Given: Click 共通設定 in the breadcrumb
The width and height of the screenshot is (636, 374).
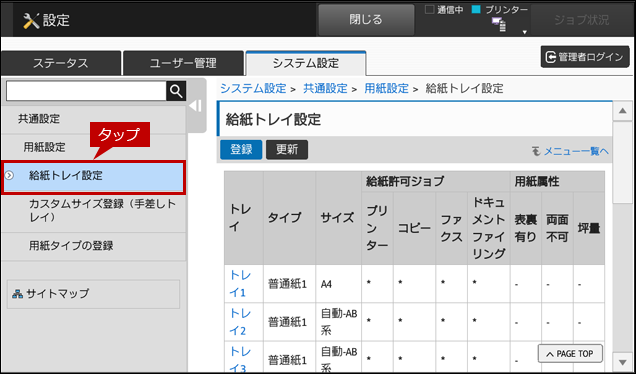Looking at the screenshot, I should 325,88.
